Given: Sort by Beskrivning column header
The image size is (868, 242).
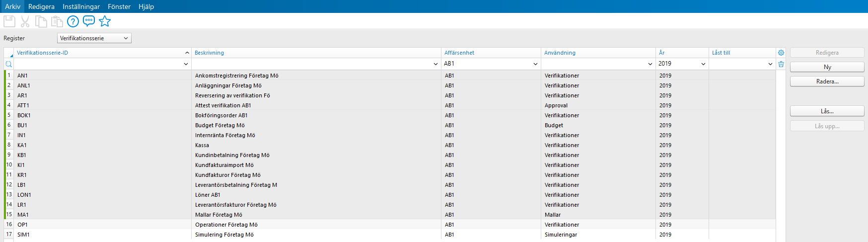Looking at the screenshot, I should [x=316, y=53].
